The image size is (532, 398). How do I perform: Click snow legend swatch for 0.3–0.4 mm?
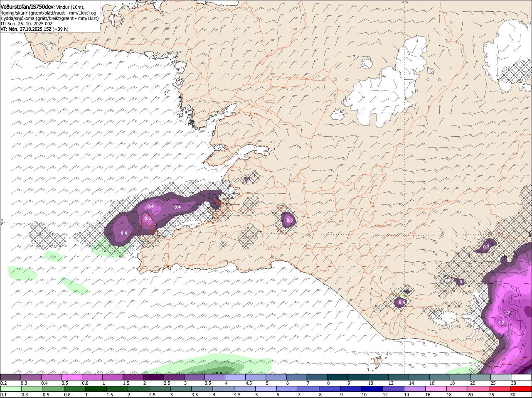point(31,377)
